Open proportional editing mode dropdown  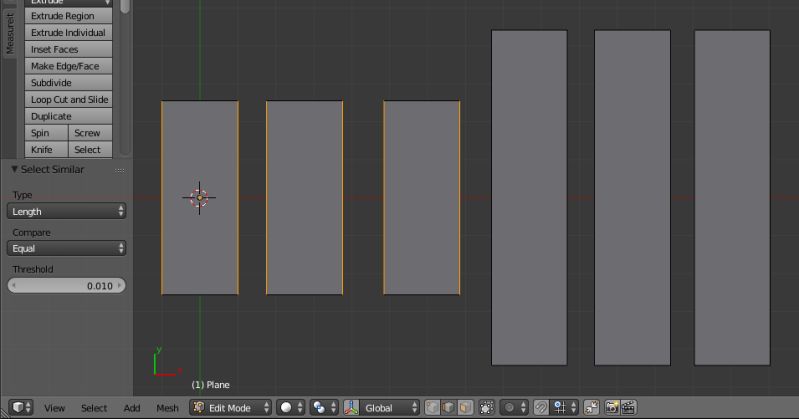tap(513, 407)
